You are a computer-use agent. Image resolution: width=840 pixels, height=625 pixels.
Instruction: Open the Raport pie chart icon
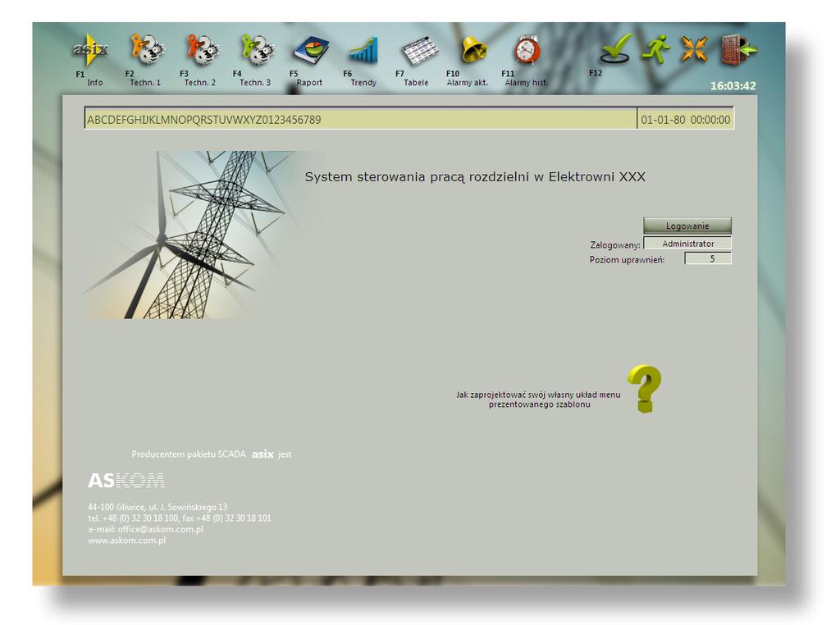[311, 50]
